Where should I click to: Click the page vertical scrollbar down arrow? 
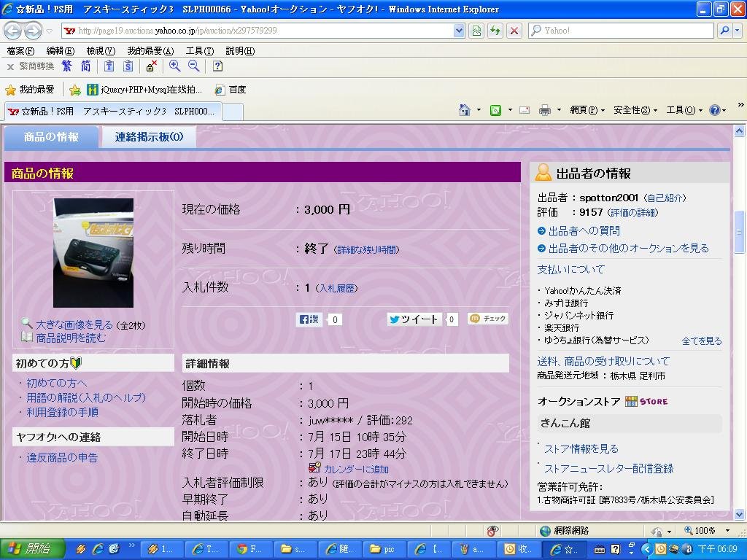pos(739,514)
